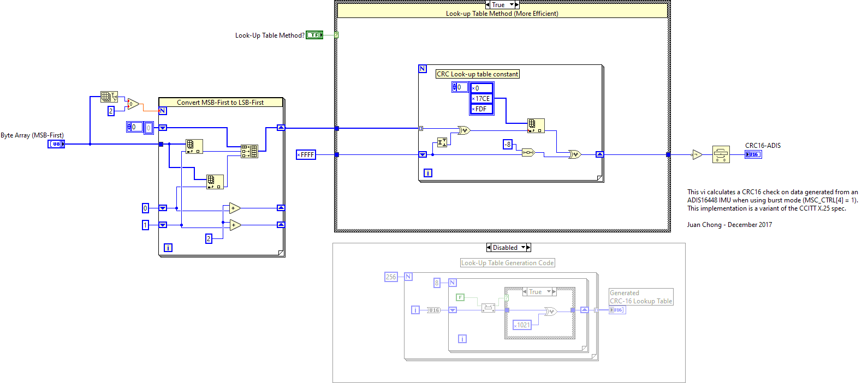The width and height of the screenshot is (868, 383).
Task: Toggle the Look-Up Table Method boolean terminal
Action: pyautogui.click(x=314, y=35)
